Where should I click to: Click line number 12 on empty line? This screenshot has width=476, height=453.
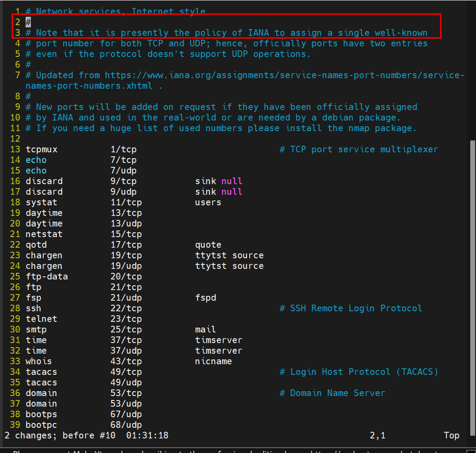15,139
